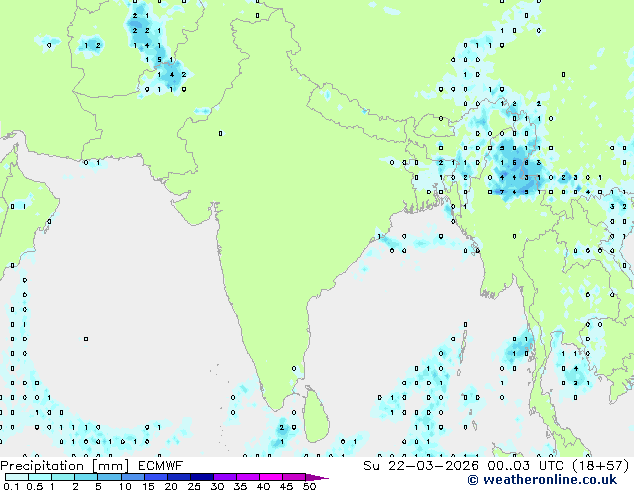Click the 40–45 mm bright magenta legend box
The width and height of the screenshot is (634, 490).
271,477
